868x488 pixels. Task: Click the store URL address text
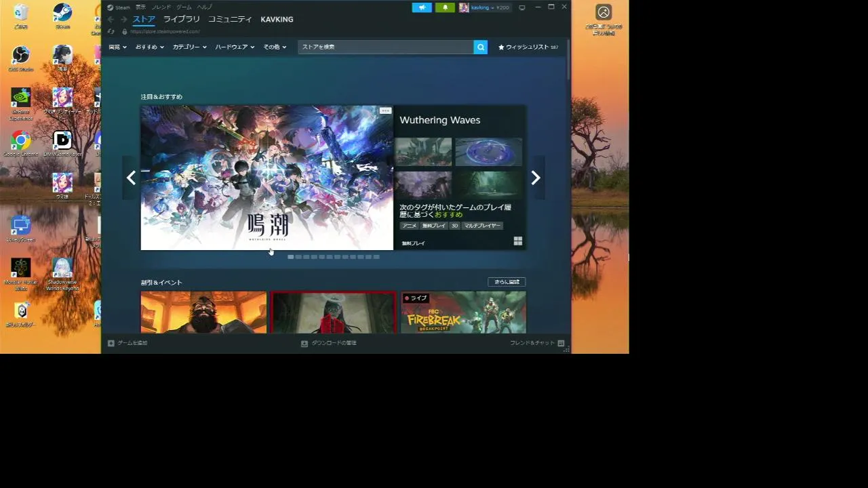[x=165, y=31]
